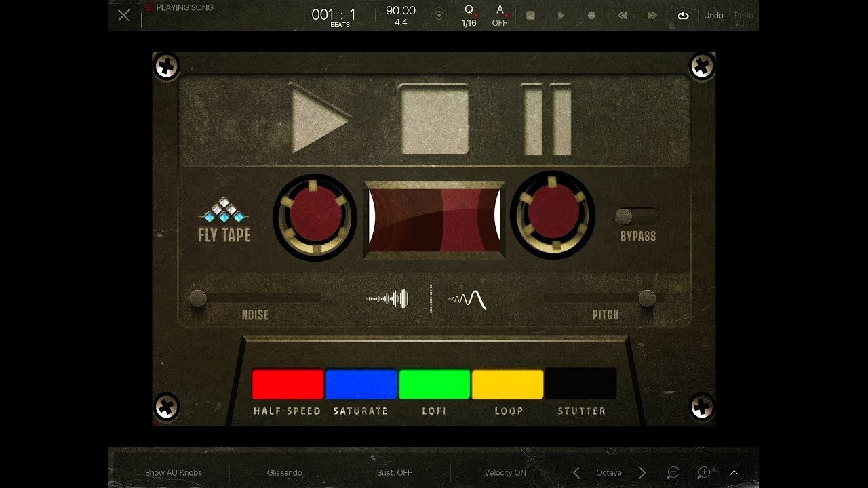Screen dimensions: 868x488
Task: Start recording with the top bar record icon
Action: coord(591,15)
